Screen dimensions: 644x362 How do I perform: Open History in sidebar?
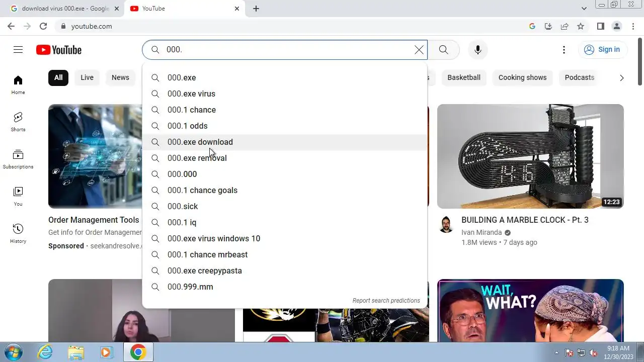18,234
